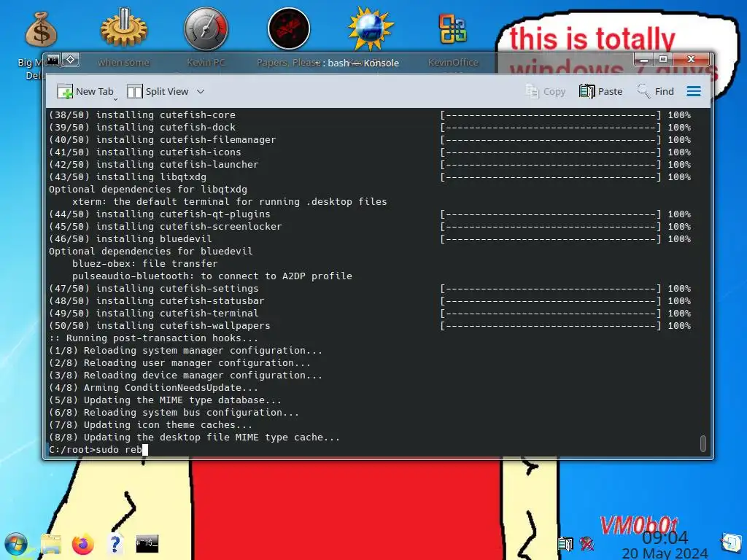Click the line 'pulseaudio-bluetooth: to connect to A2DP profile'
The width and height of the screenshot is (747, 560).
212,276
